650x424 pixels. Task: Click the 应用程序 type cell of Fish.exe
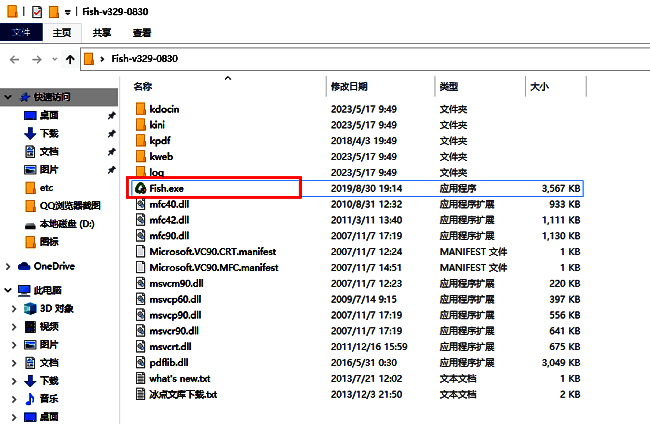458,188
